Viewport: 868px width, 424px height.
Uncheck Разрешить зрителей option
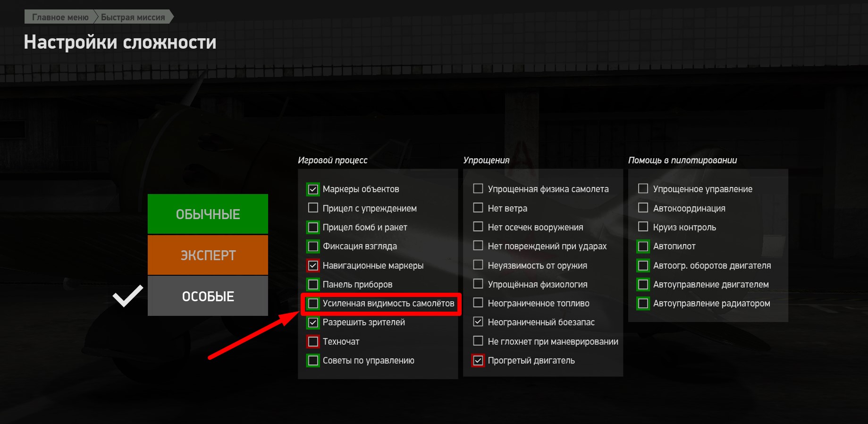(313, 322)
